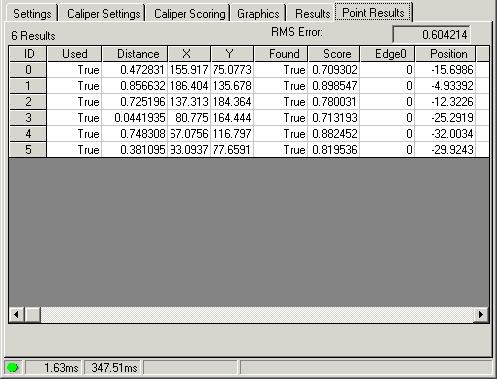497x379 pixels.
Task: Select position cell -15.6986
Action: coord(445,70)
